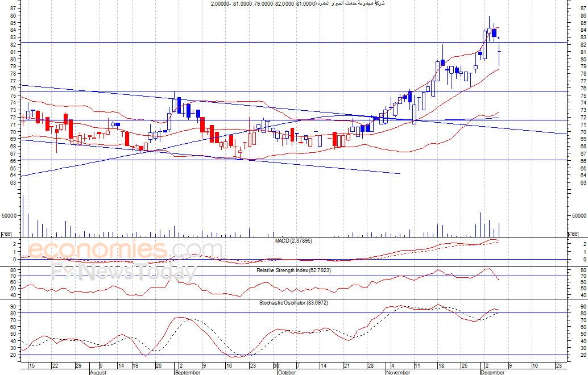Click the December month label
Viewport: 588px width, 375px height.
click(493, 372)
